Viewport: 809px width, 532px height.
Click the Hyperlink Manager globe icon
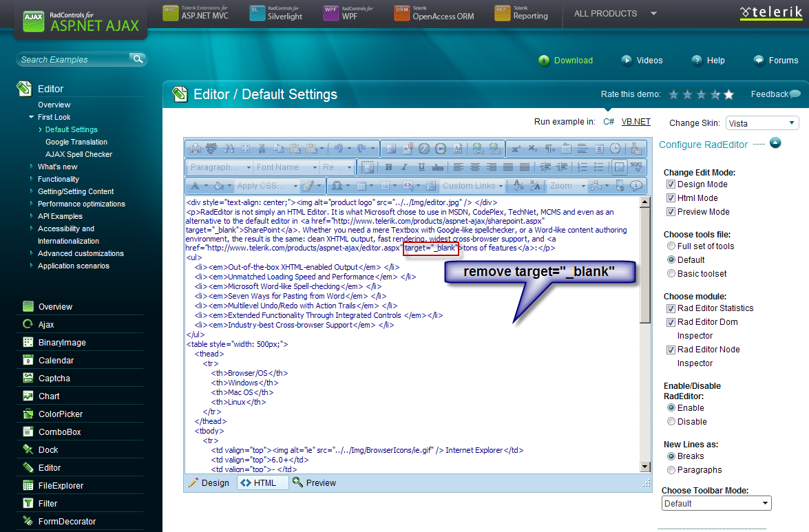(479, 149)
